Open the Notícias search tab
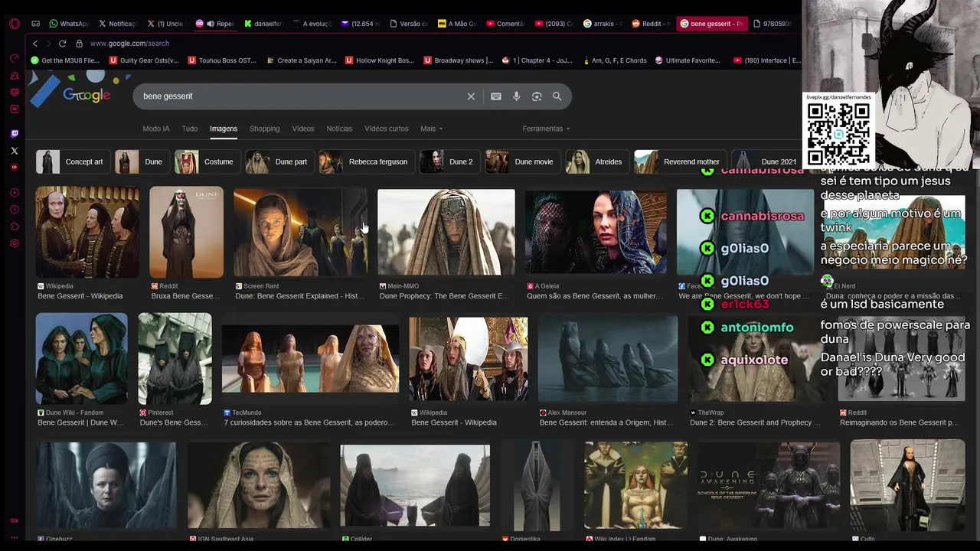Viewport: 980px width, 551px height. 339,129
